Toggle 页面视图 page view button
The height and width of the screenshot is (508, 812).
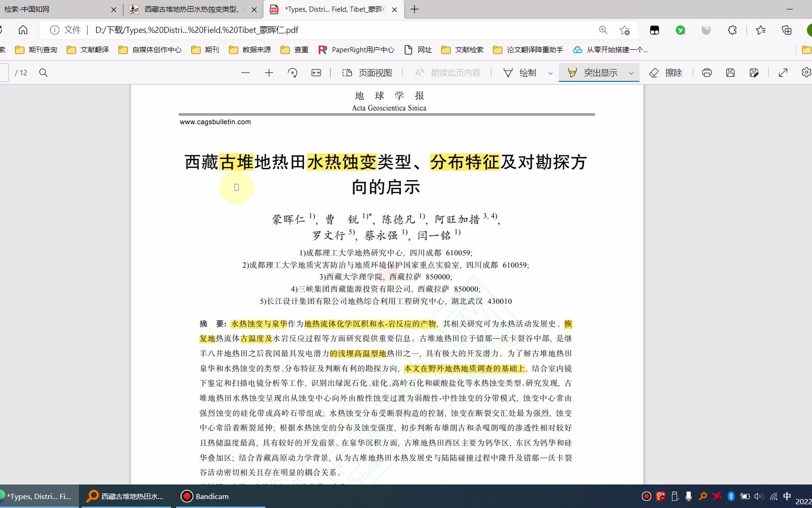coord(367,72)
